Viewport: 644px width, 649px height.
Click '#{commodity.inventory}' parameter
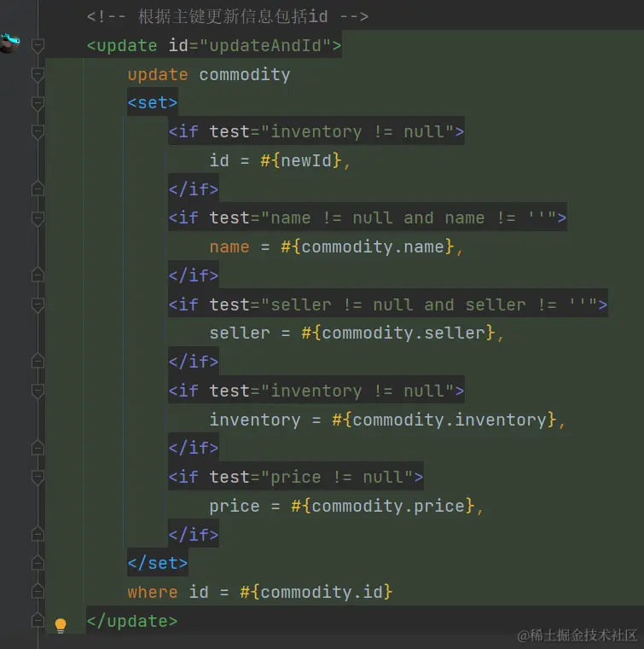click(x=444, y=420)
